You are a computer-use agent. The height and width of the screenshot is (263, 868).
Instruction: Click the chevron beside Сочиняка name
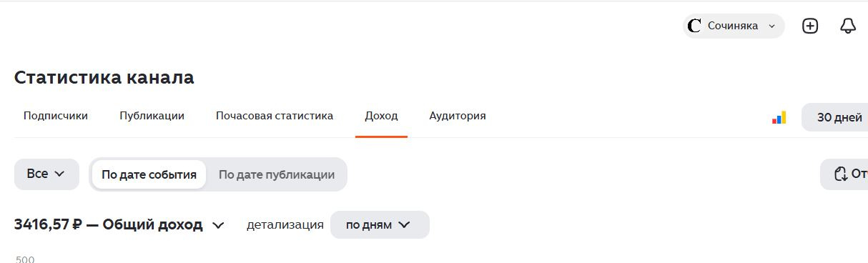[771, 26]
